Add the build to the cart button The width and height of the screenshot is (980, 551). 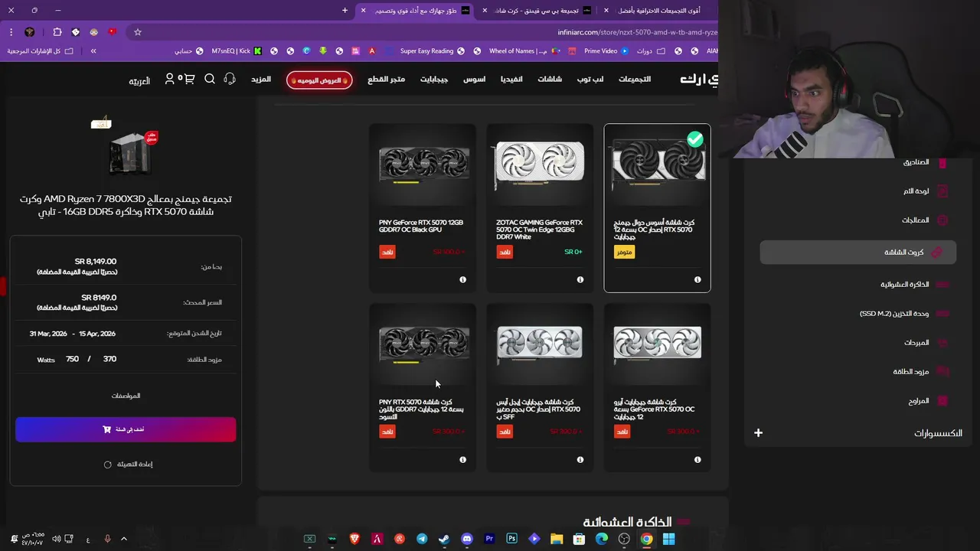coord(126,429)
